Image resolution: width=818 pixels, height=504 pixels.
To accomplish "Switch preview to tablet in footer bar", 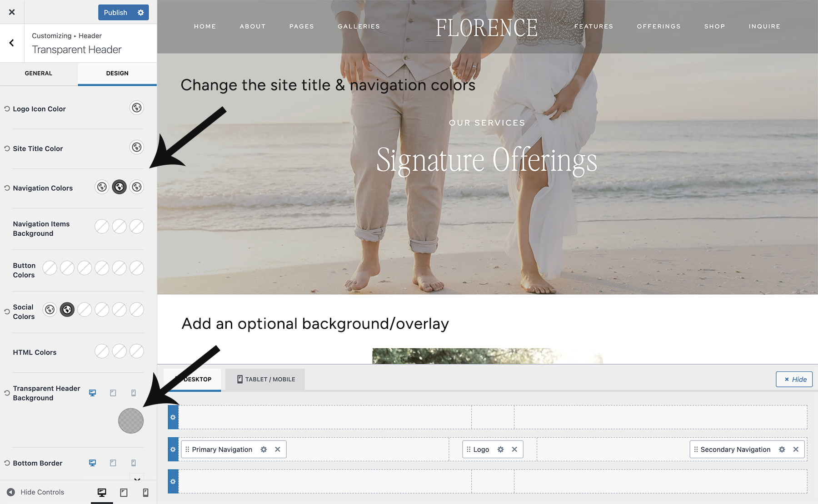I will [124, 492].
